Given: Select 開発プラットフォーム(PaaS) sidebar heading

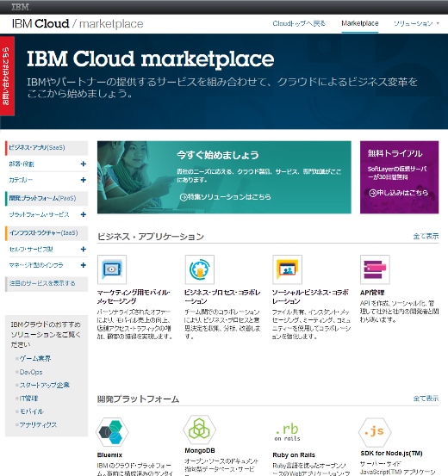Looking at the screenshot, I should (x=47, y=198).
